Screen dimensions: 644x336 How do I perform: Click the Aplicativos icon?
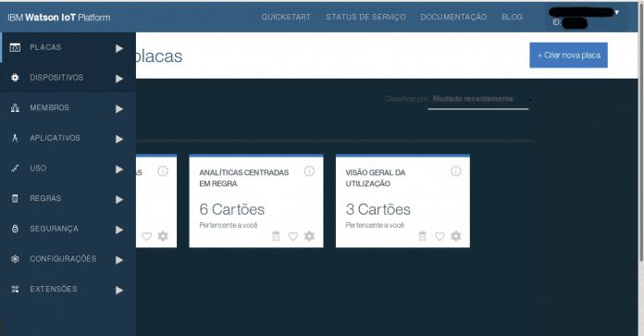tap(15, 138)
